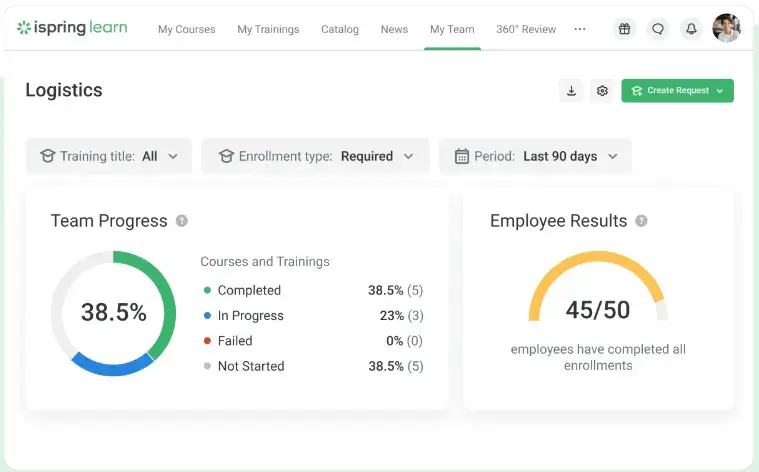Viewport: 759px width, 472px height.
Task: Click the gray Not Started legend dot
Action: click(207, 366)
